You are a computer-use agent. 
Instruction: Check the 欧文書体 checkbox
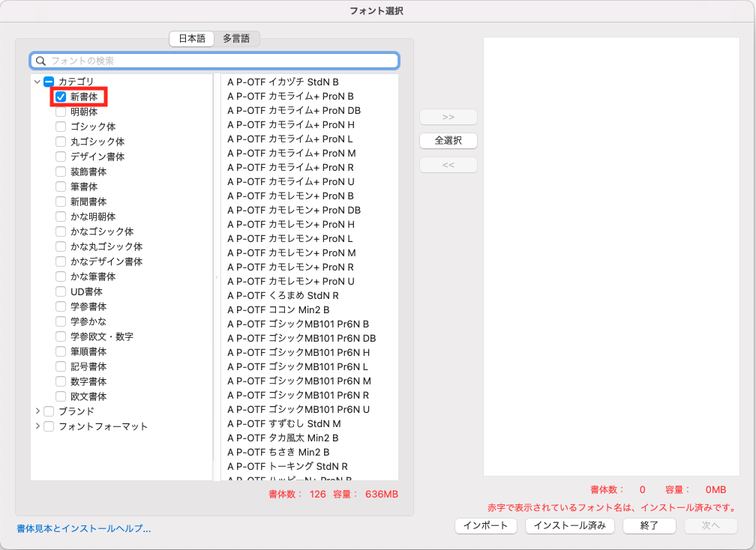(x=61, y=396)
